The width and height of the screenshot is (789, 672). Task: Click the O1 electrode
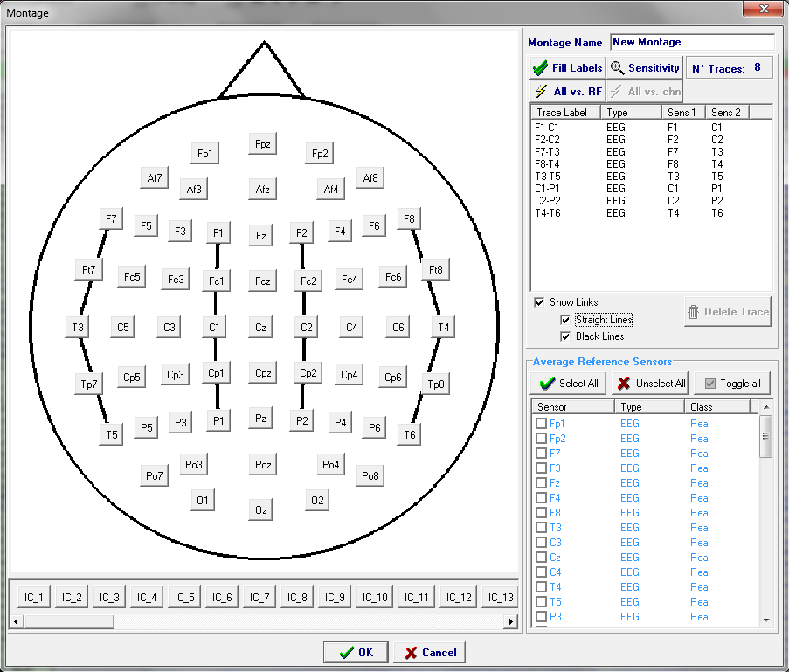(203, 500)
